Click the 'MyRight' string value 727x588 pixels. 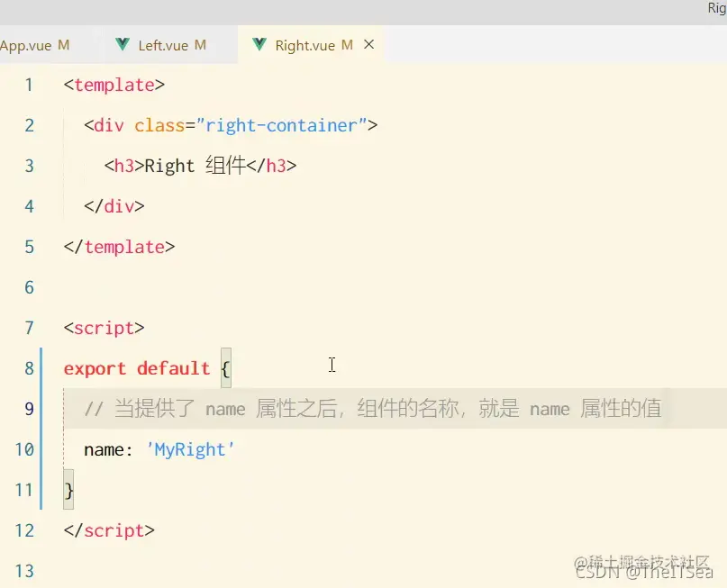(191, 449)
